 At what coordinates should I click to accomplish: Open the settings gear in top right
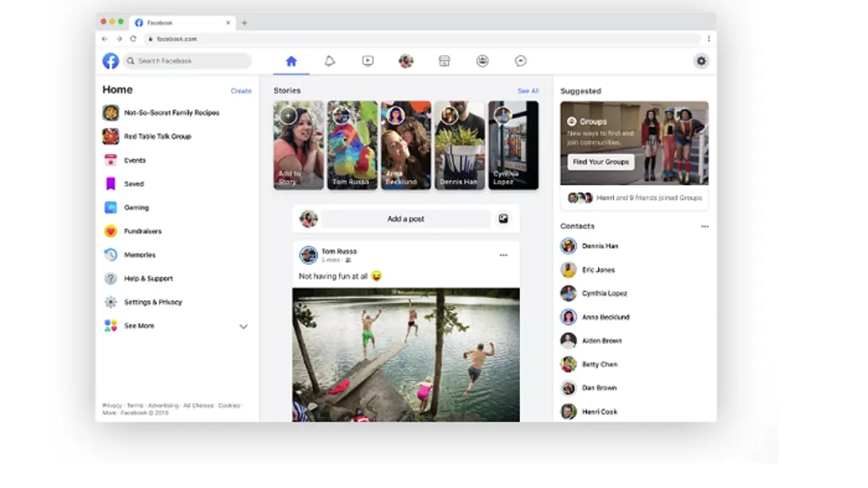(x=701, y=61)
